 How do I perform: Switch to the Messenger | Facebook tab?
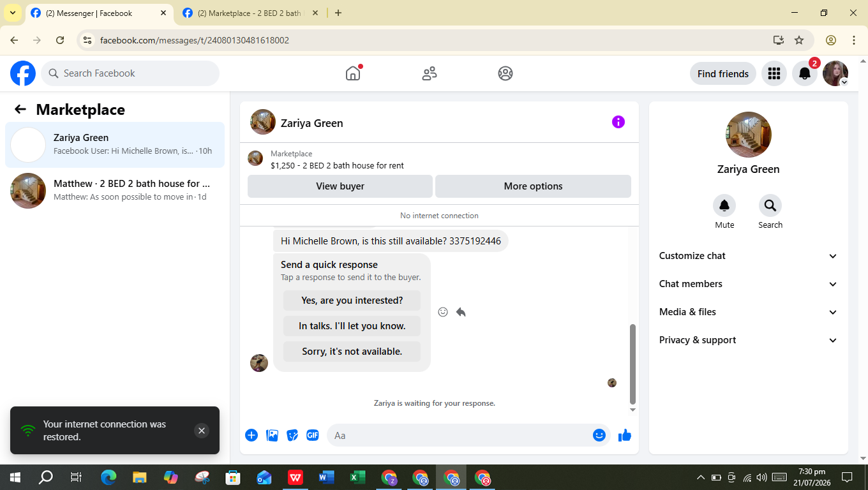99,13
